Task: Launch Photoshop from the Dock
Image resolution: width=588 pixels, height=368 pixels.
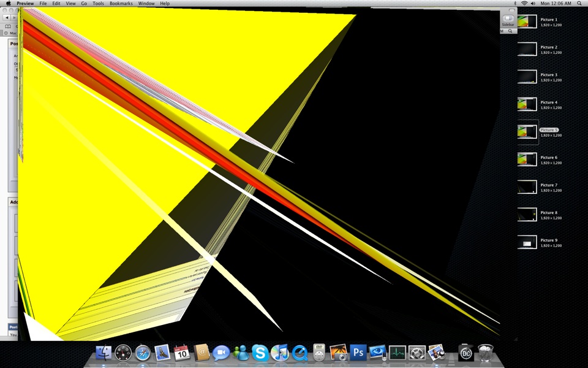Action: pos(358,353)
